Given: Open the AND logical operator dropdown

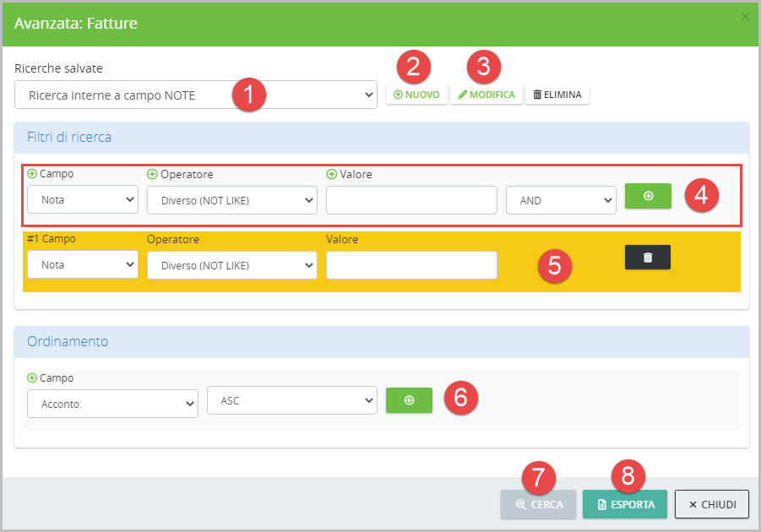Looking at the screenshot, I should (x=561, y=201).
